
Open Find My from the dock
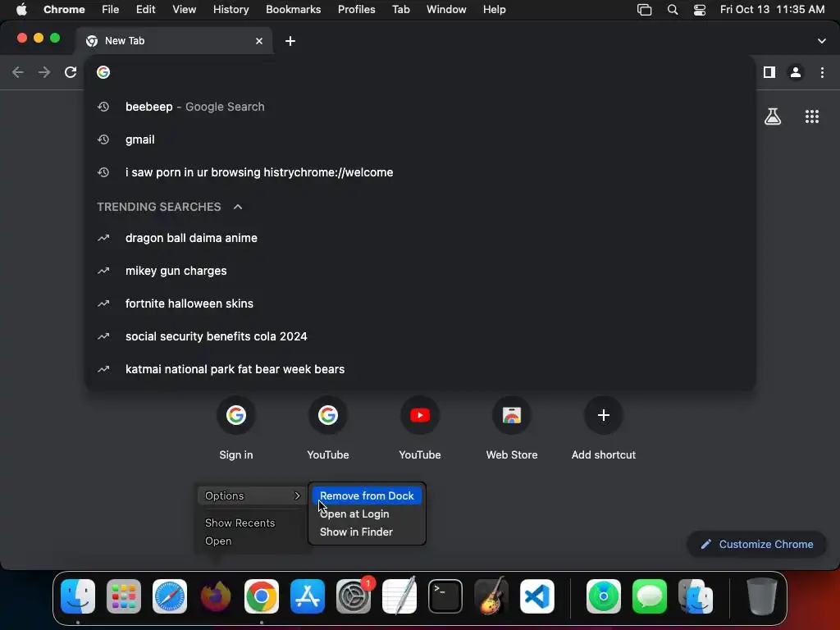tap(604, 596)
